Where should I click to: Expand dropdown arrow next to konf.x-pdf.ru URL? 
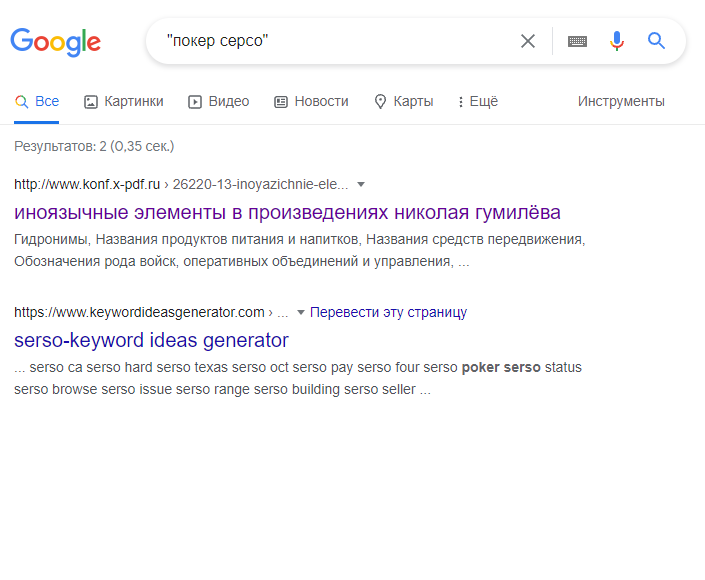pos(361,184)
